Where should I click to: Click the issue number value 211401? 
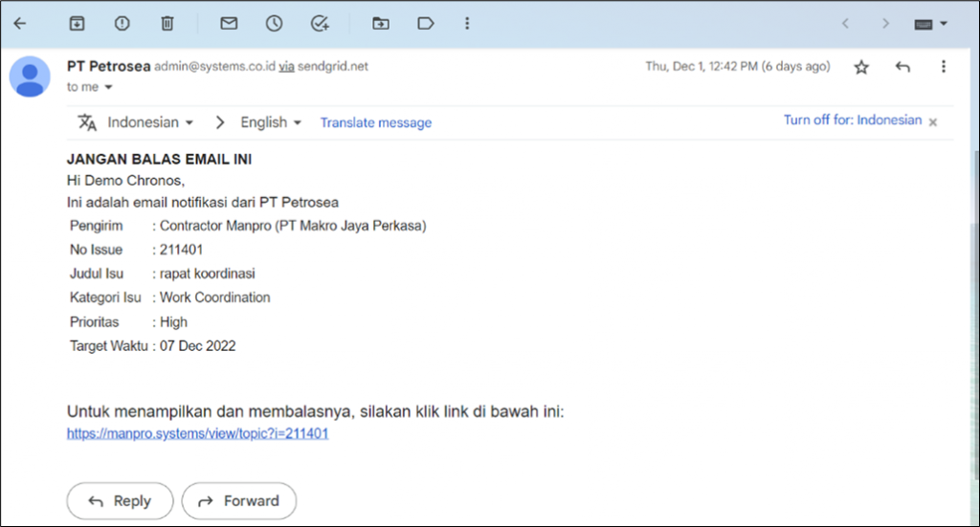(x=181, y=250)
